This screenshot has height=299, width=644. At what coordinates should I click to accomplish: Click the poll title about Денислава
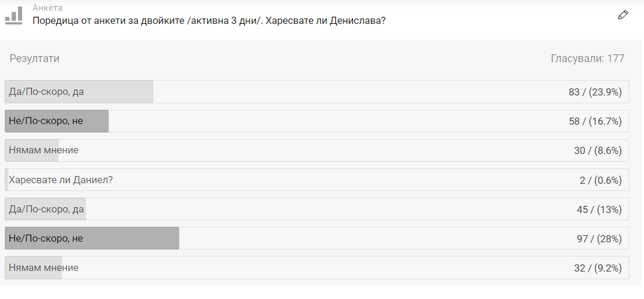click(x=208, y=20)
